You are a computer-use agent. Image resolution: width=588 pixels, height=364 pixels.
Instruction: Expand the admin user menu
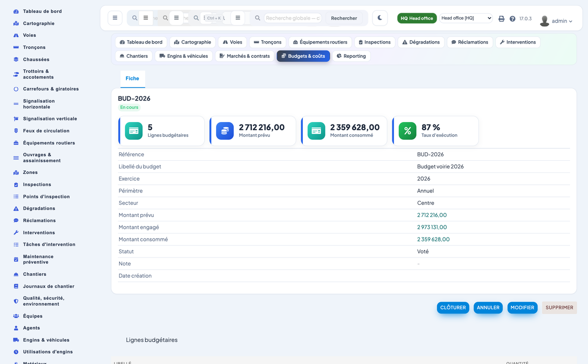(x=556, y=21)
